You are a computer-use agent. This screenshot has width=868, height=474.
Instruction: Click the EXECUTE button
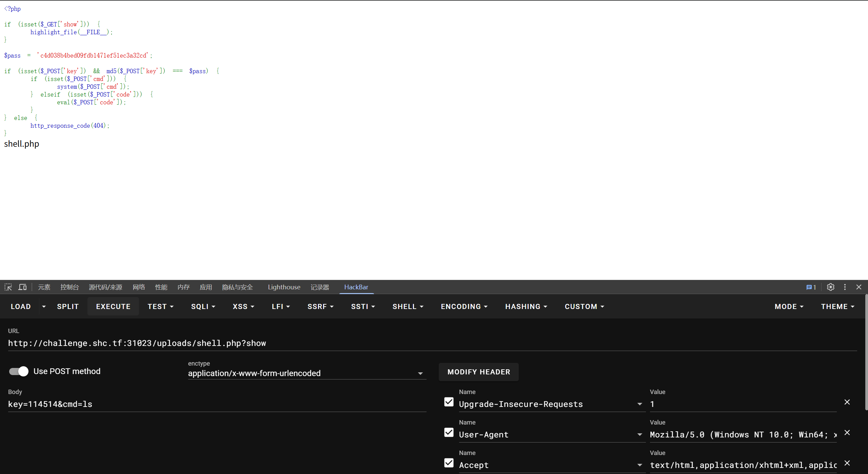pos(113,306)
